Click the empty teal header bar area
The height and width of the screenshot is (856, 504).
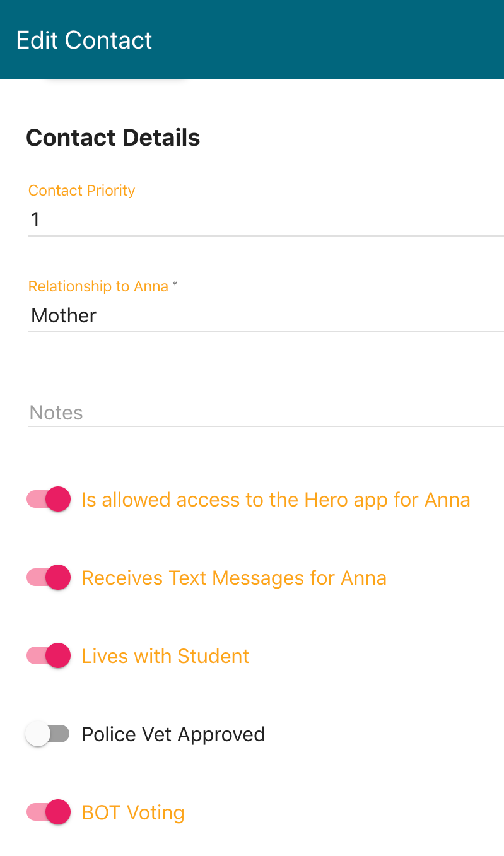pyautogui.click(x=347, y=40)
